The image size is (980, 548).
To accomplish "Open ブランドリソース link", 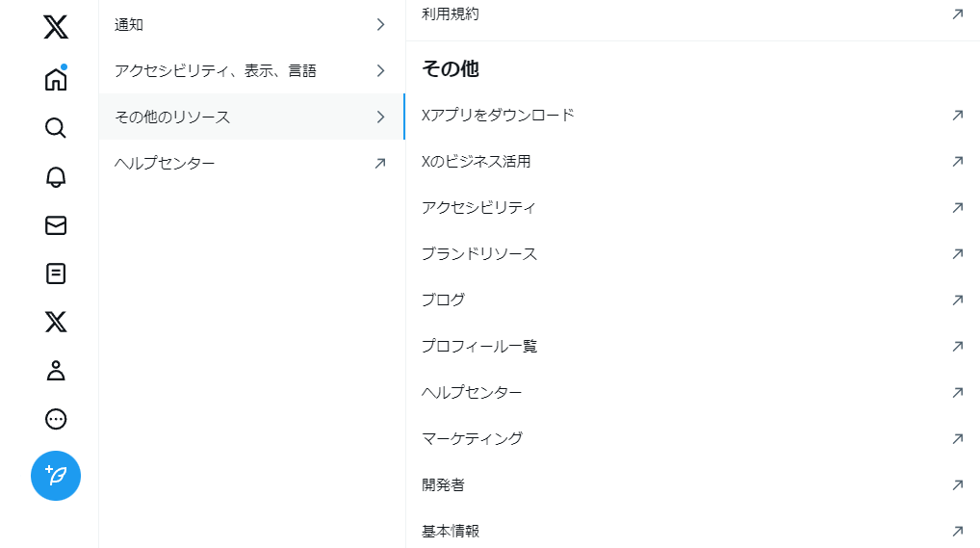I will pyautogui.click(x=479, y=254).
